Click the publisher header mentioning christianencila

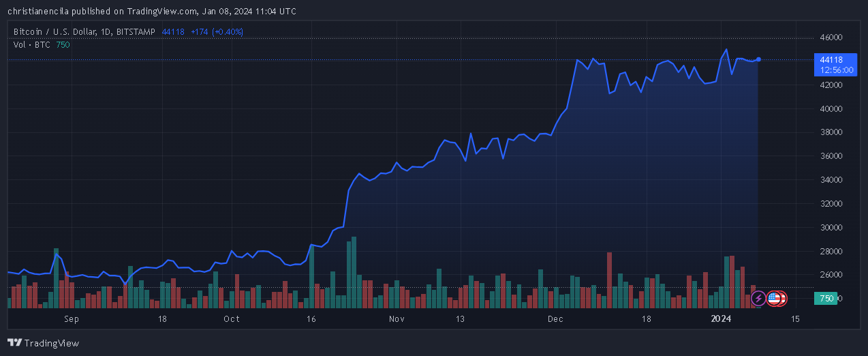click(152, 11)
